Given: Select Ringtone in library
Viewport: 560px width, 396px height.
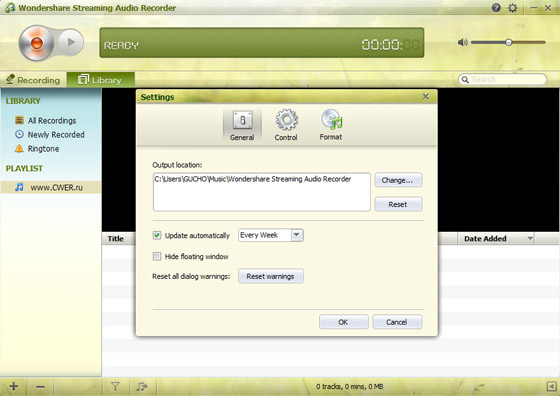Looking at the screenshot, I should (x=37, y=149).
